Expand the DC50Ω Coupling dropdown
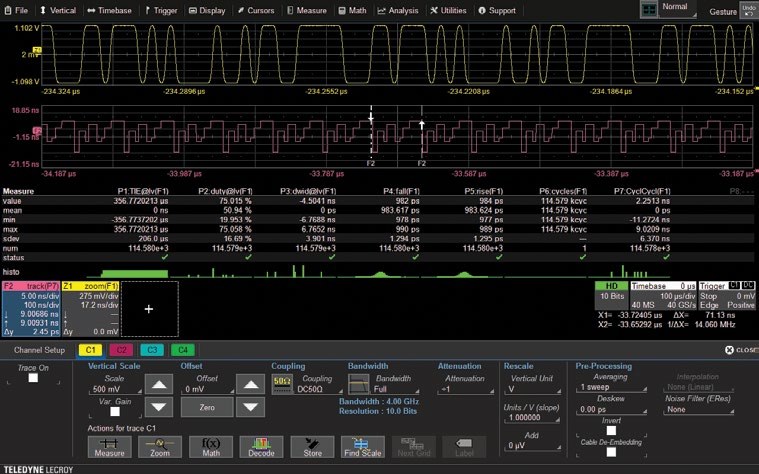Image resolution: width=759 pixels, height=474 pixels. [x=319, y=389]
